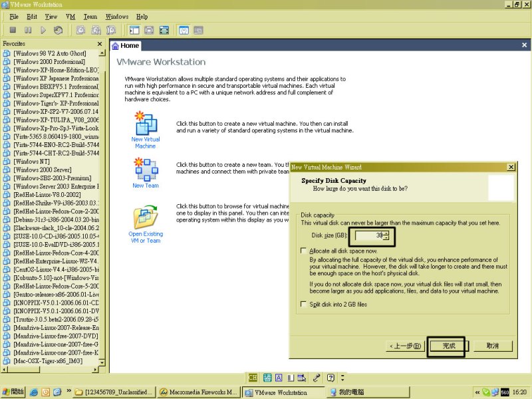Open the Windows menu

tap(117, 17)
